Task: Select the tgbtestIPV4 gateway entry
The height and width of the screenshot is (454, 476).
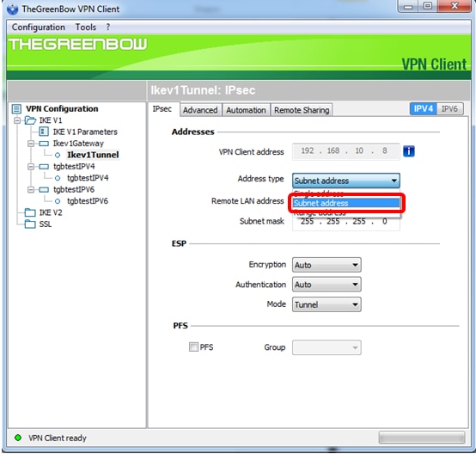Action: 74,167
